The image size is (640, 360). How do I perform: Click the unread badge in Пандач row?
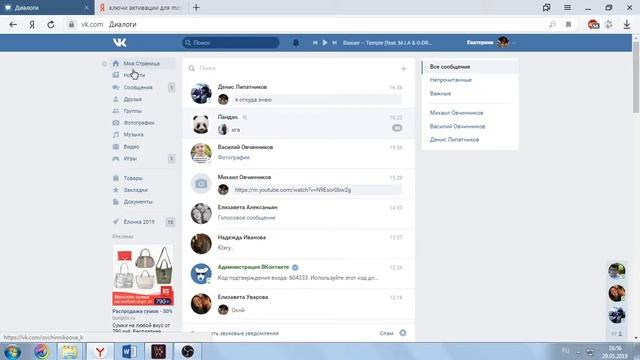(397, 128)
